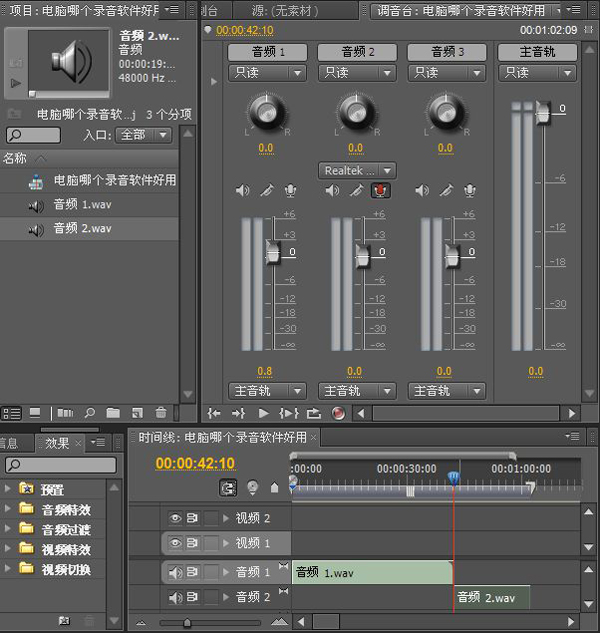The height and width of the screenshot is (633, 600).
Task: Expand the 音频特效 effects folder
Action: (7, 509)
